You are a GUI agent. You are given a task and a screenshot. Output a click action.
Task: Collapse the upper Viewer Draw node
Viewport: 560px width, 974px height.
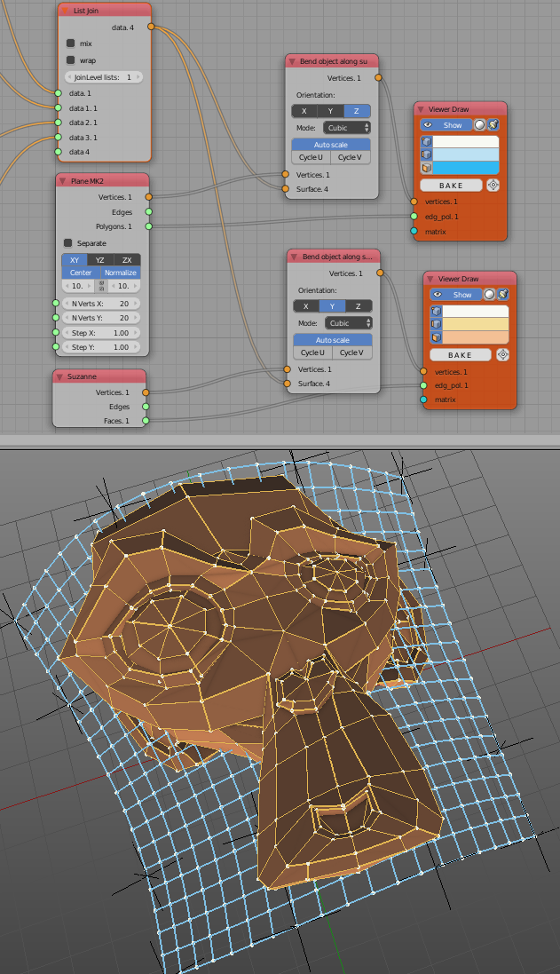(x=421, y=108)
